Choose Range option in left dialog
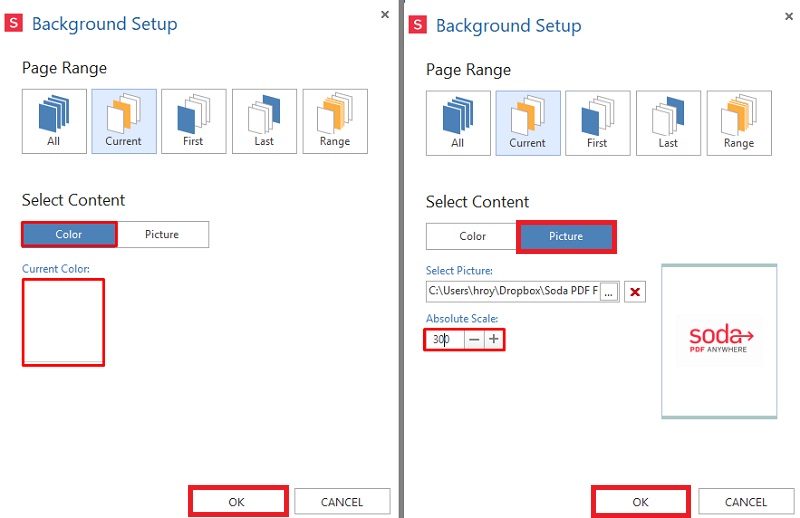The image size is (800, 518). [x=335, y=121]
